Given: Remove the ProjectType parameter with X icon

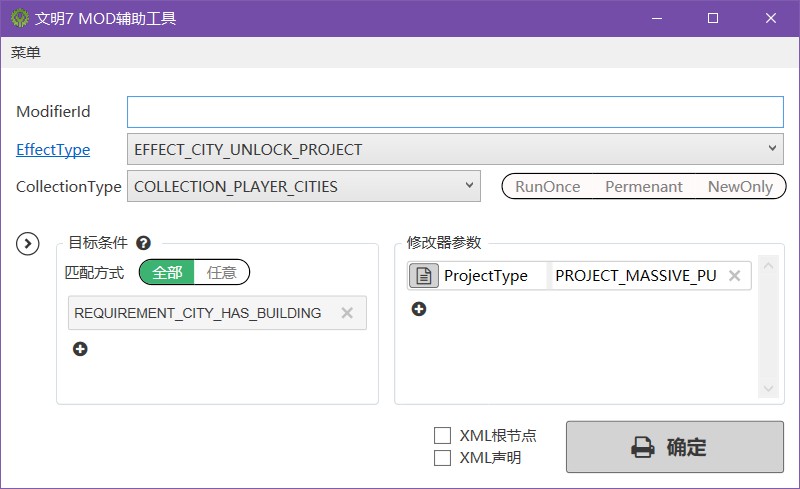Looking at the screenshot, I should (735, 276).
